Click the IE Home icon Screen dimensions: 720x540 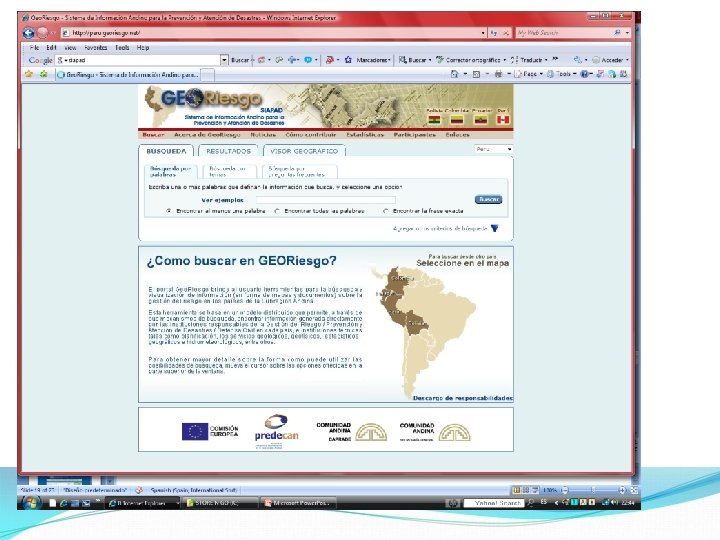coord(454,74)
